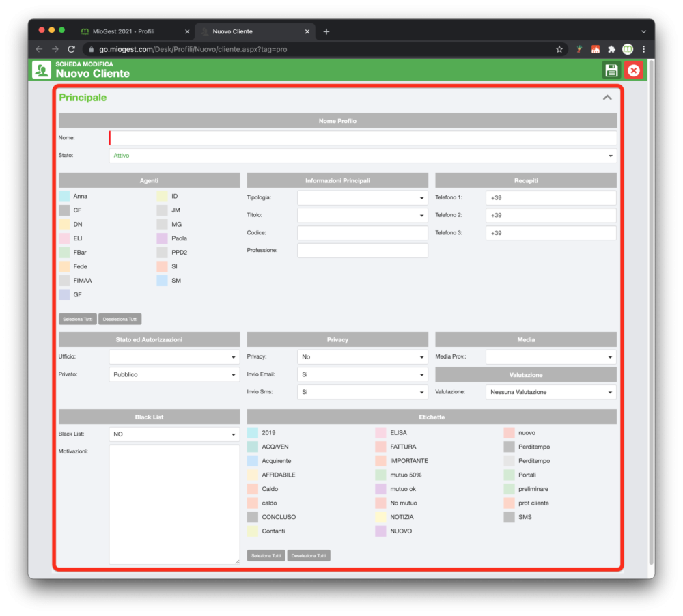The image size is (683, 616).
Task: Toggle agent DN checkbox
Action: pos(64,225)
